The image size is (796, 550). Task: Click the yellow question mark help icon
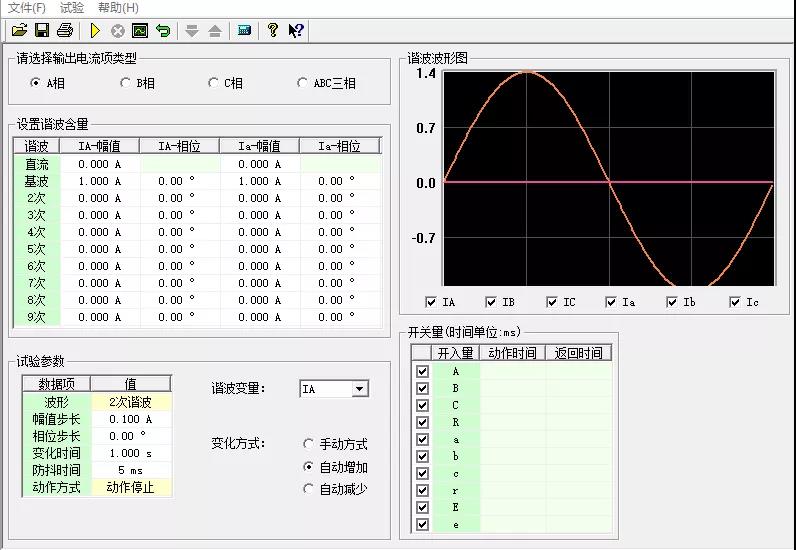[x=272, y=31]
